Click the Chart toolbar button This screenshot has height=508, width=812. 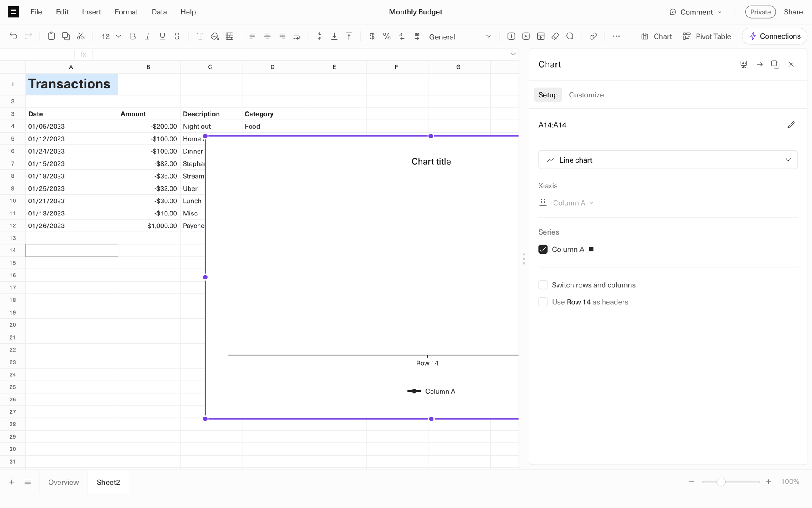656,36
